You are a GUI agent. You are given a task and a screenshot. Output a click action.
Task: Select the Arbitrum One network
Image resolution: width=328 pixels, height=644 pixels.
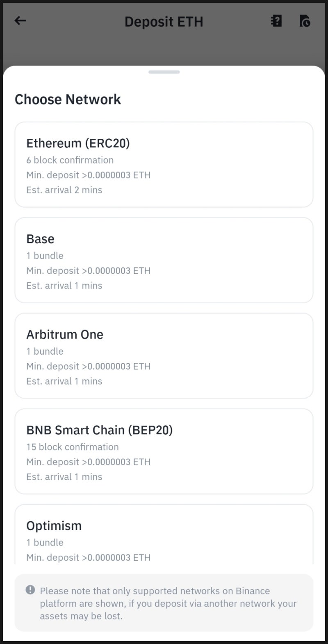[x=164, y=355]
